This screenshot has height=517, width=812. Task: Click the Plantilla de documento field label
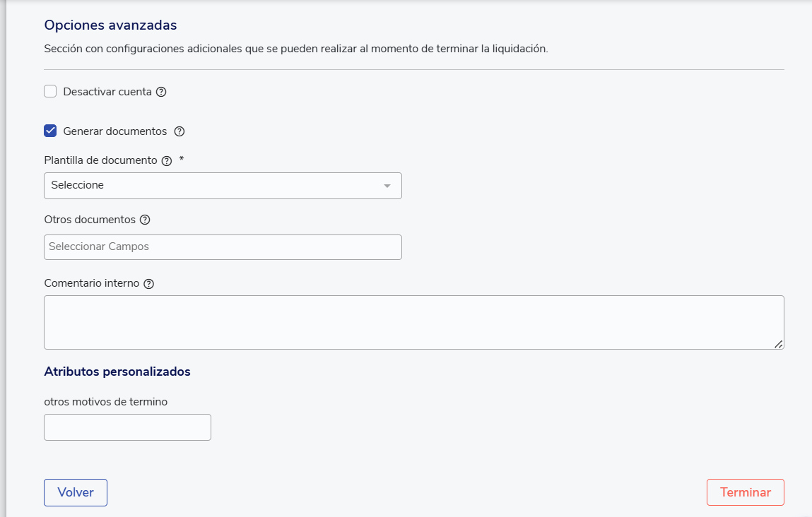[100, 160]
